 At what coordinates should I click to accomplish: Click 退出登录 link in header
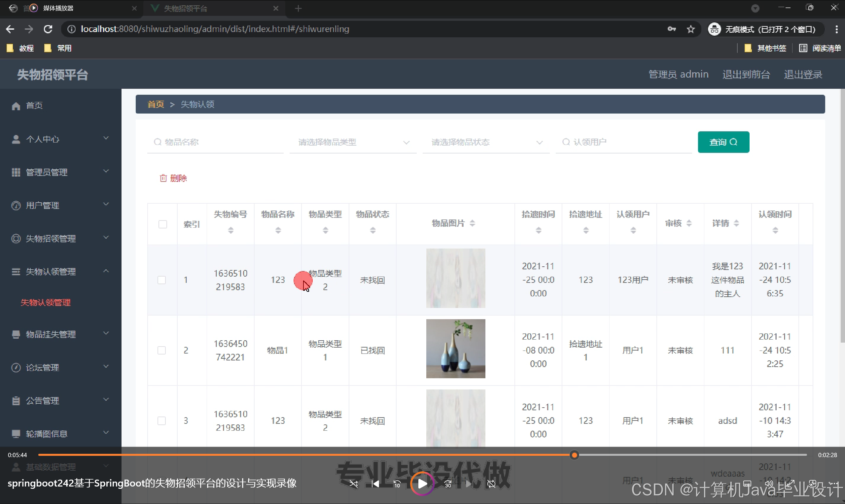click(802, 74)
